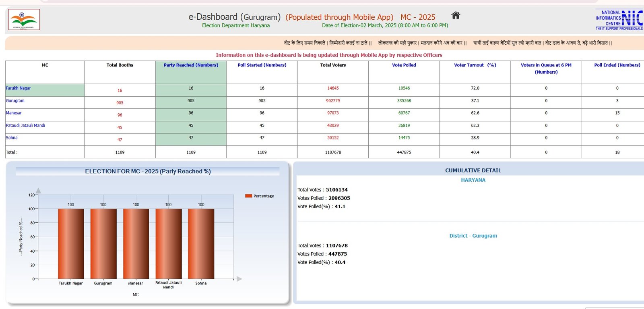Click the Election Department Haryana logo
Image resolution: width=644 pixels, height=309 pixels.
click(24, 20)
